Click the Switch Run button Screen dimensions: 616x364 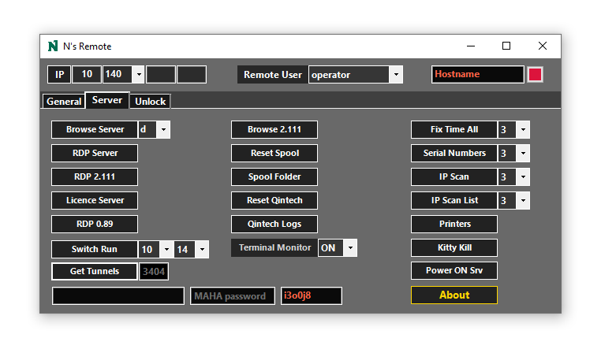95,249
